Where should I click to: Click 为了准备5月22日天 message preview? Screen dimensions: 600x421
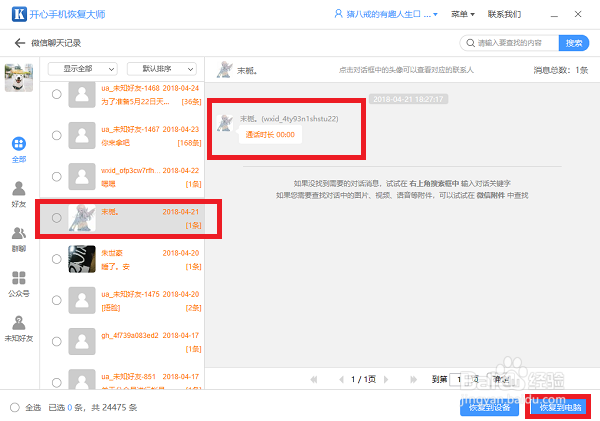[x=135, y=101]
